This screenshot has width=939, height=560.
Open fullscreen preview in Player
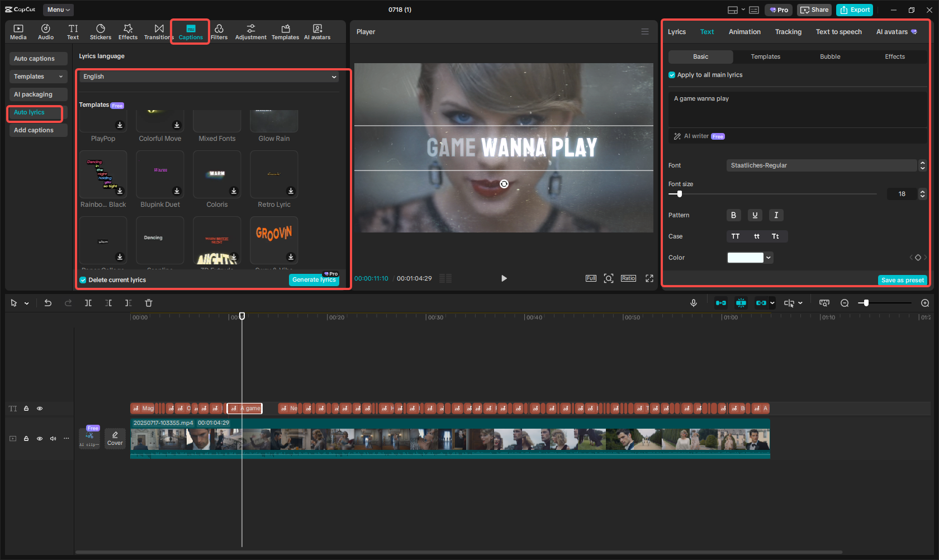[649, 278]
